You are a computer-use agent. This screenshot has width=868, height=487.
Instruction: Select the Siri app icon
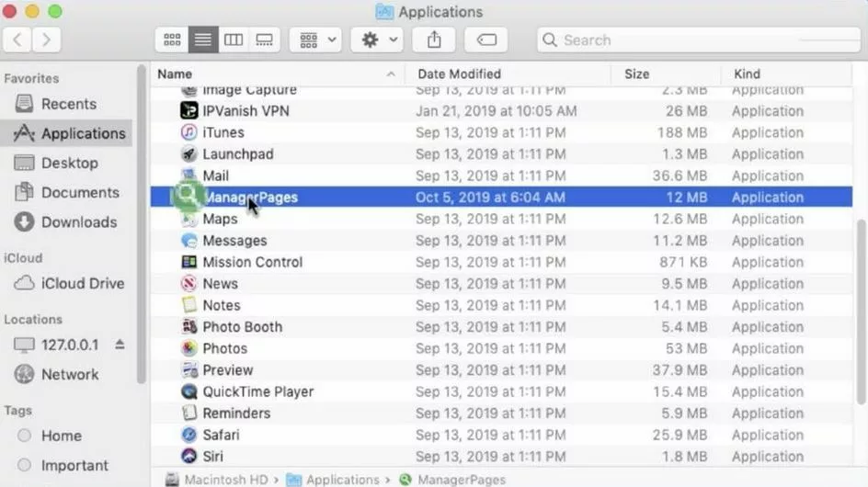click(189, 456)
